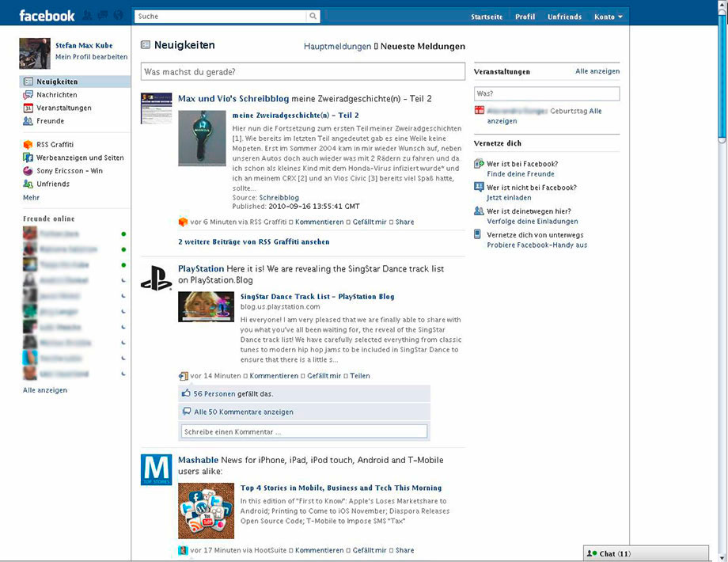The height and width of the screenshot is (562, 728).
Task: Click the RSS Graffiti app icon in sidebar
Action: click(x=28, y=145)
